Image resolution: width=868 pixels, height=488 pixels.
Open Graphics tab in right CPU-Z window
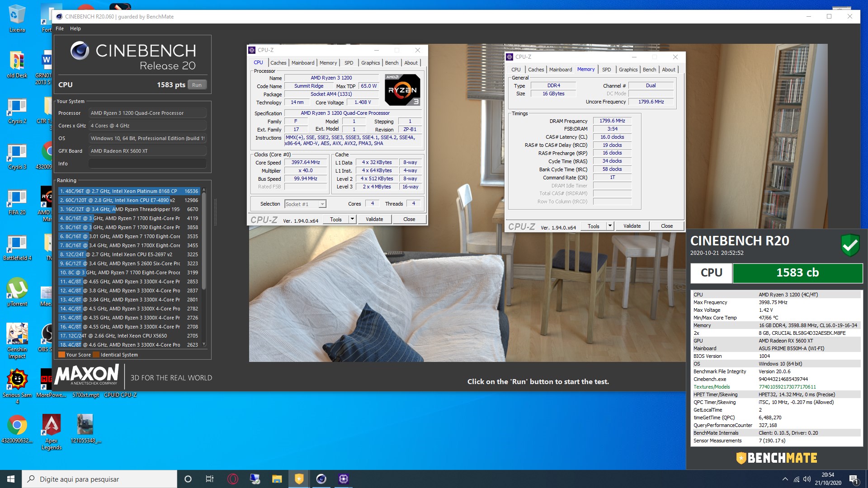(628, 70)
